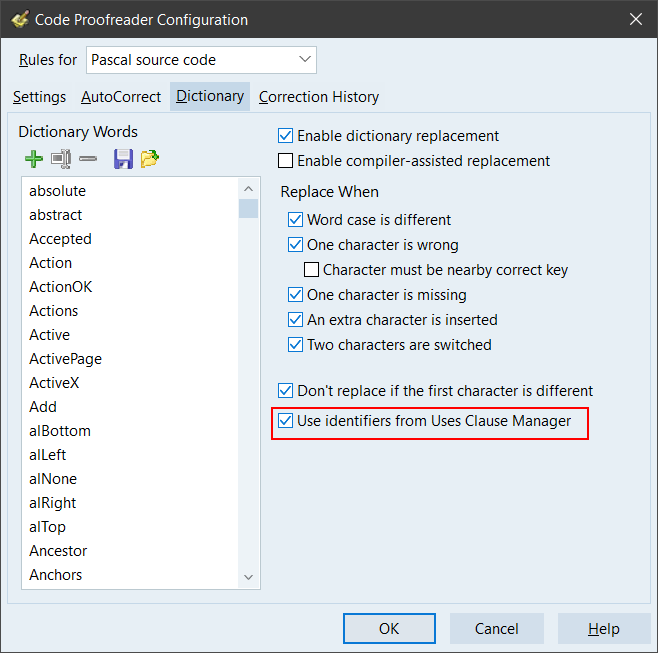
Task: Untick 'Use identifiers from Uses Clause Manager'
Action: coord(286,421)
